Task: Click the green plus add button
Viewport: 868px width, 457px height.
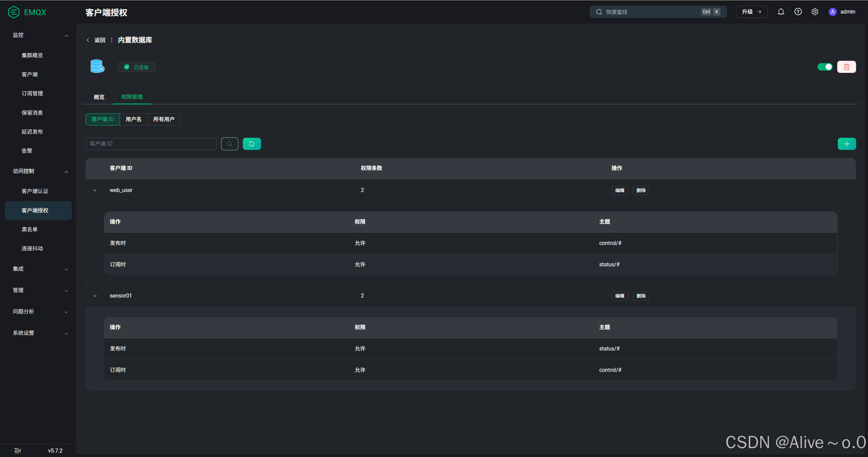Action: tap(847, 144)
